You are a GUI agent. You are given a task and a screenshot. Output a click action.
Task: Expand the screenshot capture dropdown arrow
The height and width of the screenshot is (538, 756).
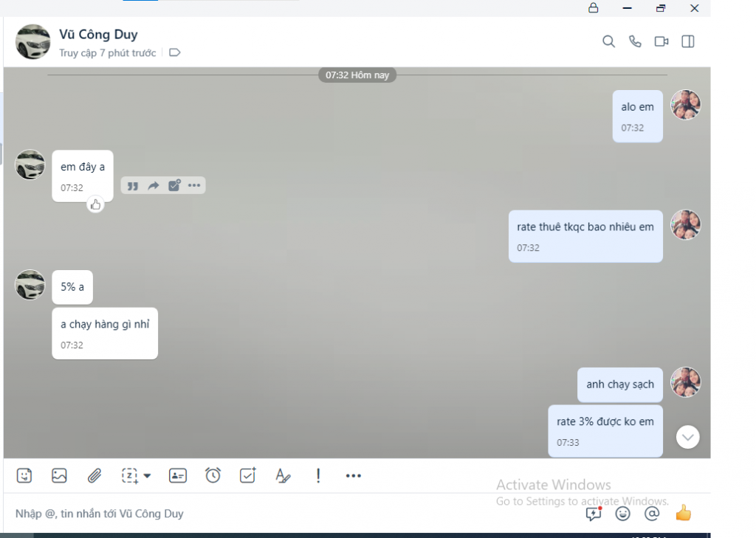(x=147, y=476)
